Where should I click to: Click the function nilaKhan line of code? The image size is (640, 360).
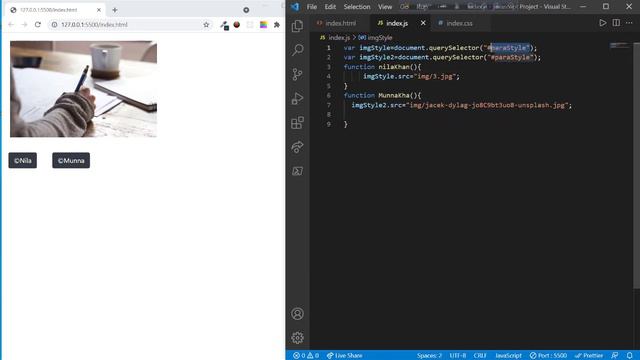click(x=382, y=67)
